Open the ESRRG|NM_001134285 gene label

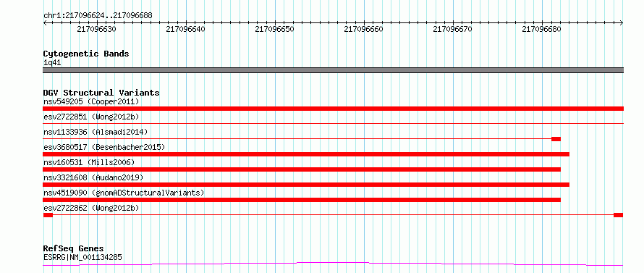coord(82,258)
